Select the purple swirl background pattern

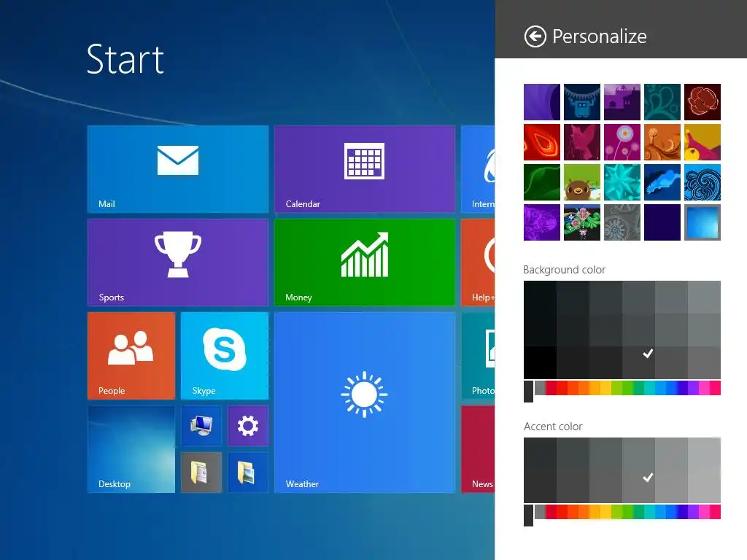[542, 102]
